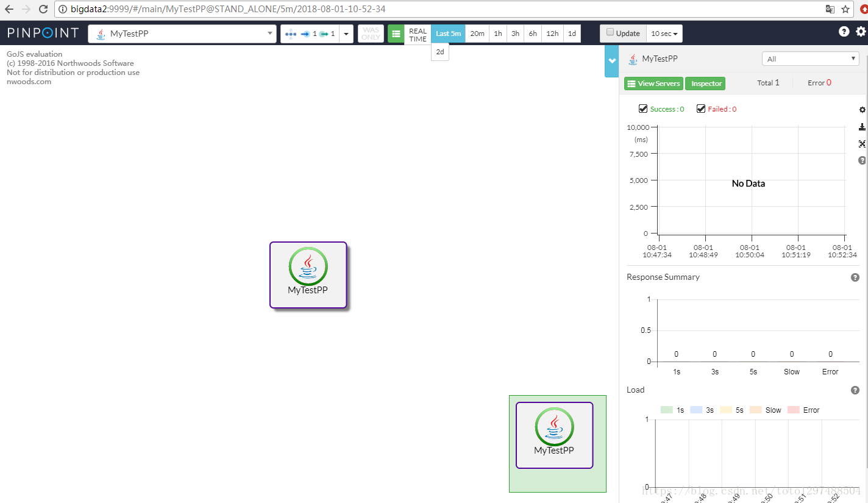Screen dimensions: 868x503
Task: Click the No Data chart message
Action: pyautogui.click(x=749, y=184)
